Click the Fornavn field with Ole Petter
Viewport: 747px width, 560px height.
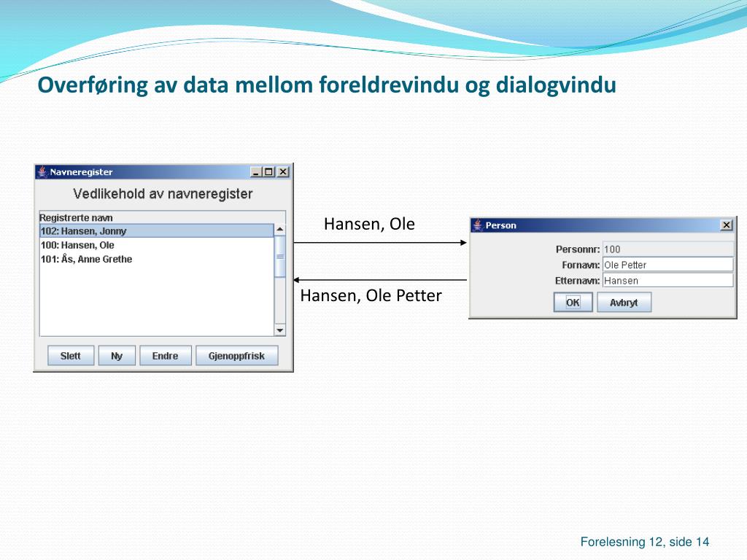668,265
